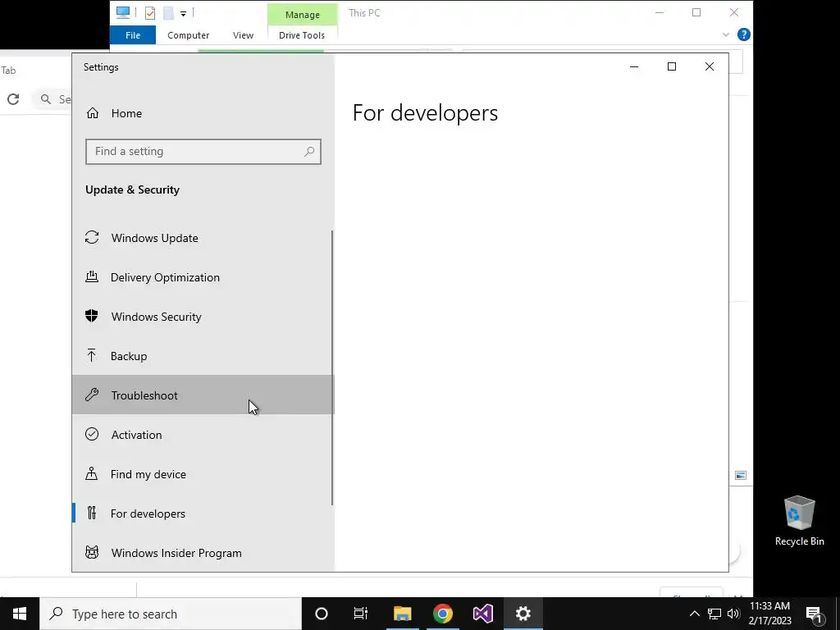The height and width of the screenshot is (630, 840).
Task: Open the Drive Tools tab
Action: pos(302,35)
